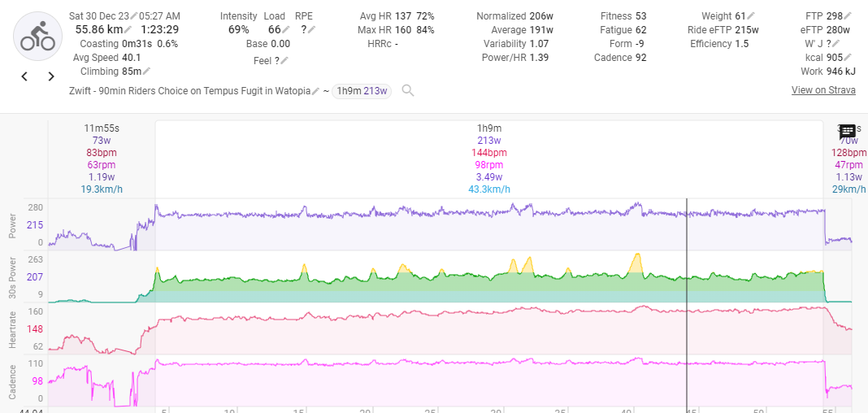This screenshot has width=868, height=413.
Task: Click the 30s Power chart axis label
Action: pos(12,276)
